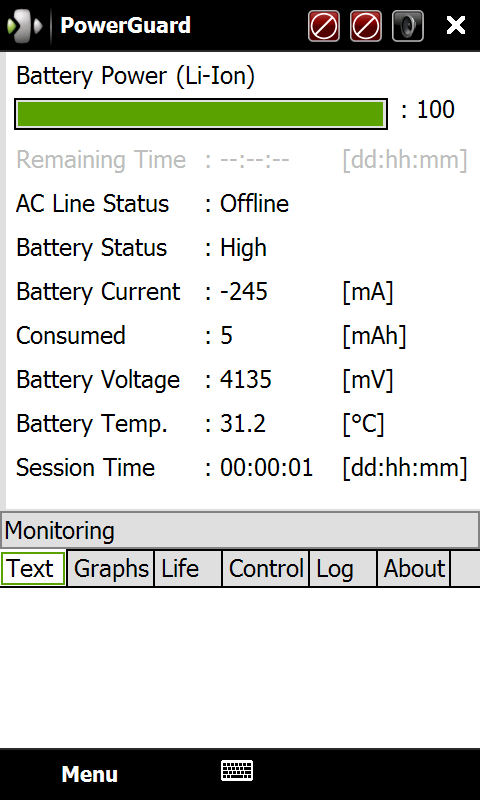Click the Battery Voltage value 4135
Image resolution: width=480 pixels, height=800 pixels.
coord(246,380)
